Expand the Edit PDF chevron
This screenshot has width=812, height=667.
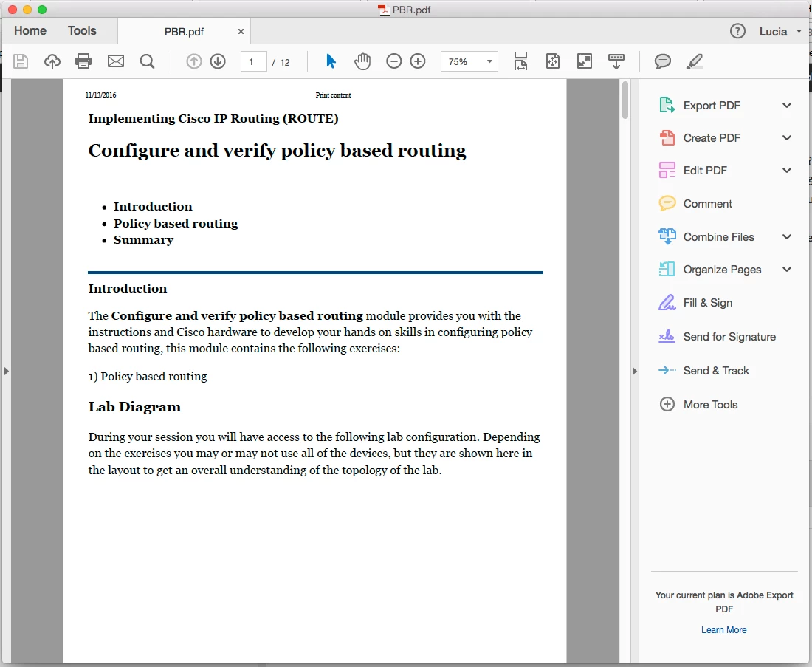click(x=787, y=170)
